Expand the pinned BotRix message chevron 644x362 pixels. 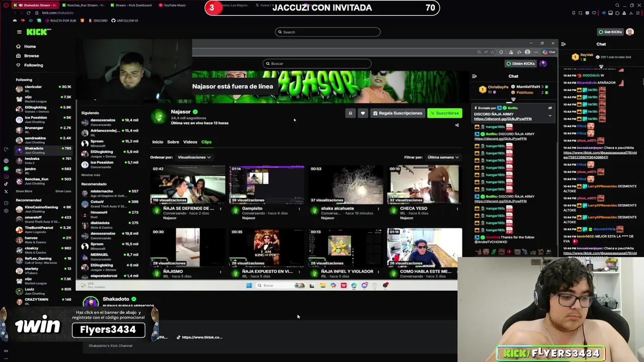[550, 116]
